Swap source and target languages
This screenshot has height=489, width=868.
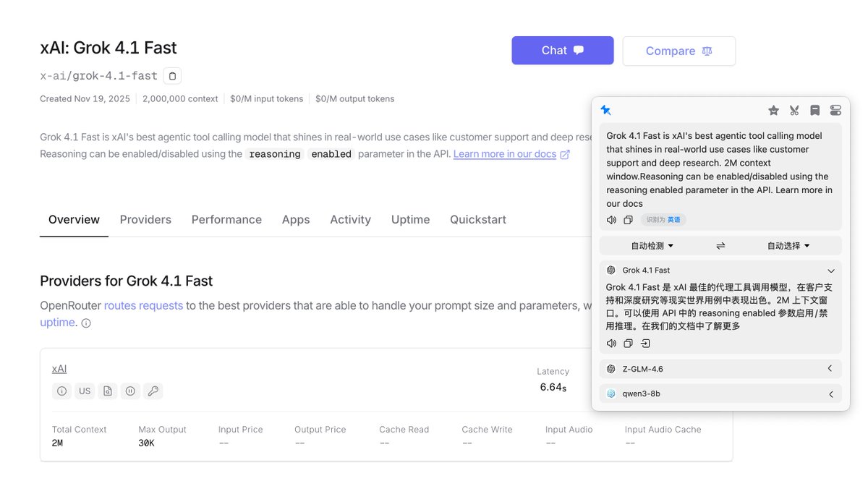pyautogui.click(x=720, y=246)
